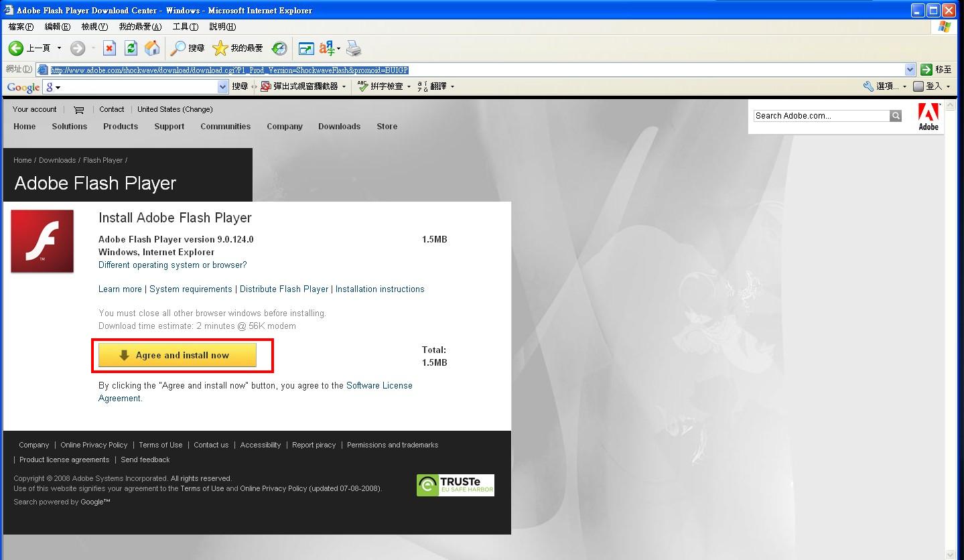Go to the home page icon
964x560 pixels.
click(x=153, y=48)
